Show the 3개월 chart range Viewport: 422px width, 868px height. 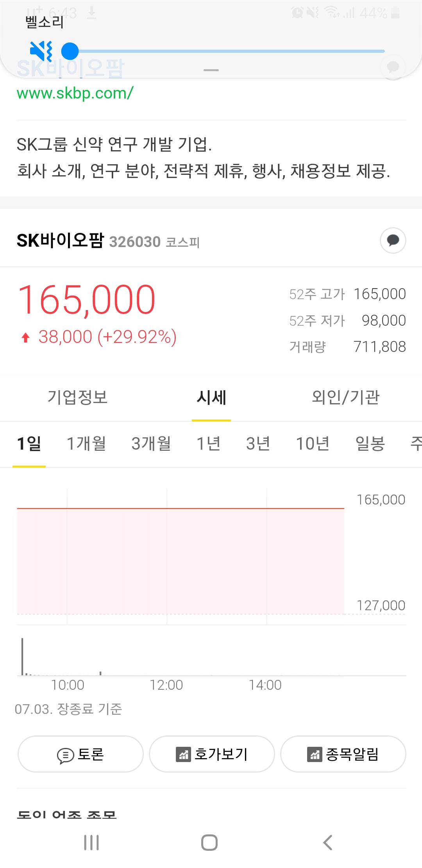click(151, 444)
